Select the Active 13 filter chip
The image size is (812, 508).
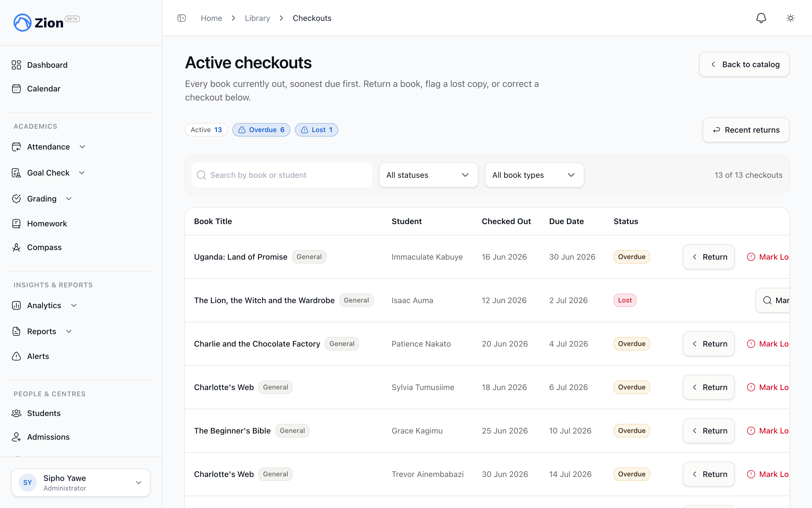point(206,130)
